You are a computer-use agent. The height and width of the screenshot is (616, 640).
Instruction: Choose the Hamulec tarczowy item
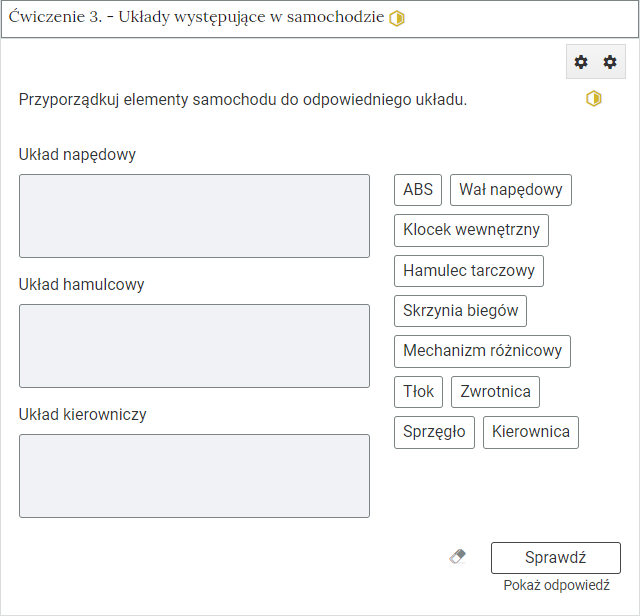[x=469, y=271]
